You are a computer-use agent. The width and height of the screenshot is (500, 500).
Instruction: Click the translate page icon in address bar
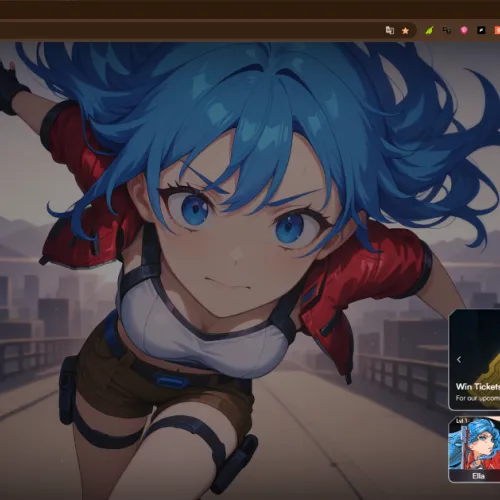coord(390,30)
